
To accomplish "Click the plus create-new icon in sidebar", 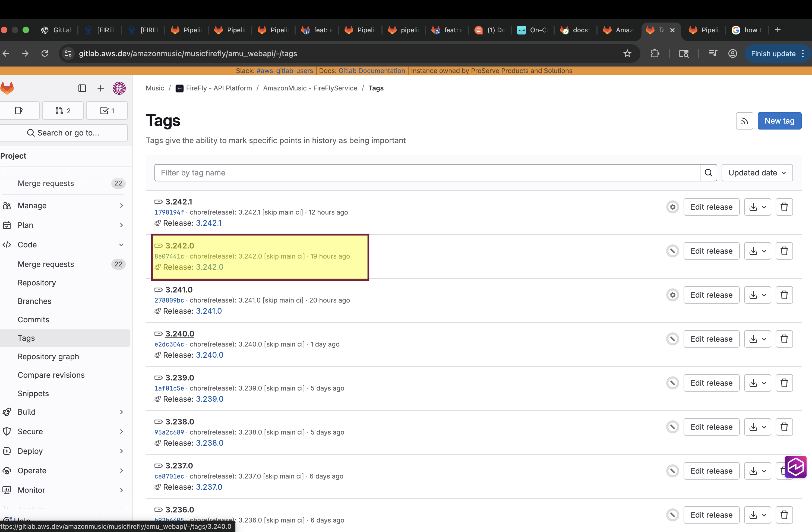I will 101,88.
